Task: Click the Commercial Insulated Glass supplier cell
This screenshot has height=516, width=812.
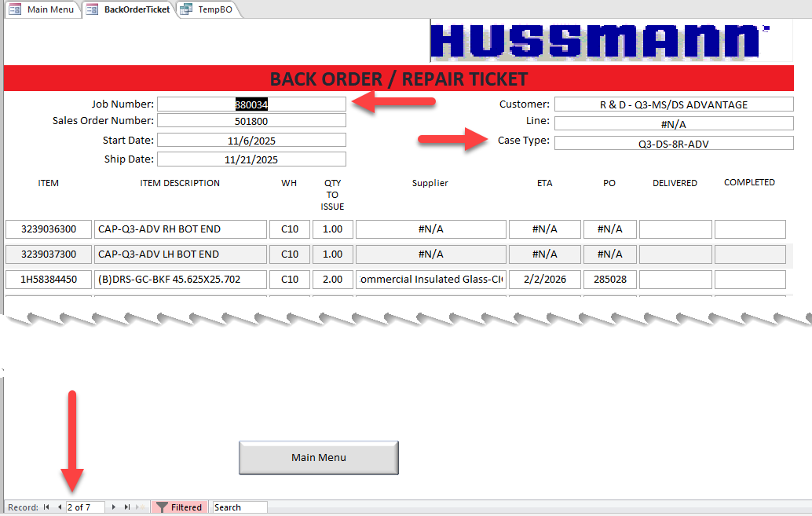Action: (x=431, y=280)
